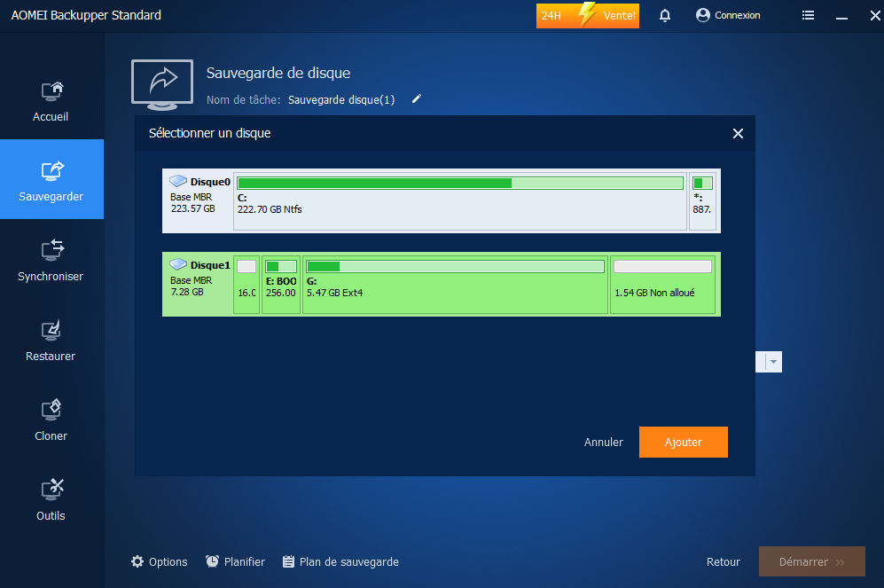Close the Sélectionner un disque dialog
Screen dimensions: 884x588
[738, 134]
